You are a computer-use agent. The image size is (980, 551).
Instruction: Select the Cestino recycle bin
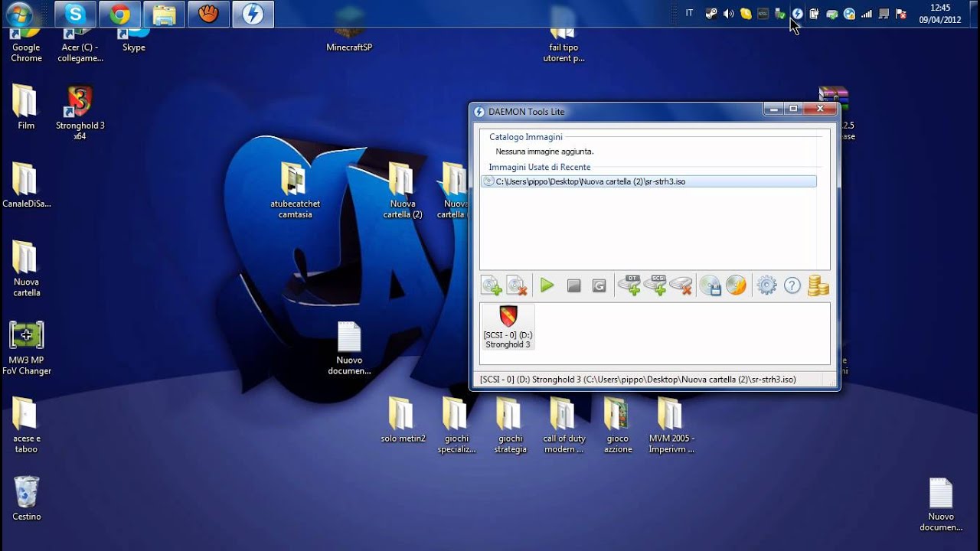(26, 498)
